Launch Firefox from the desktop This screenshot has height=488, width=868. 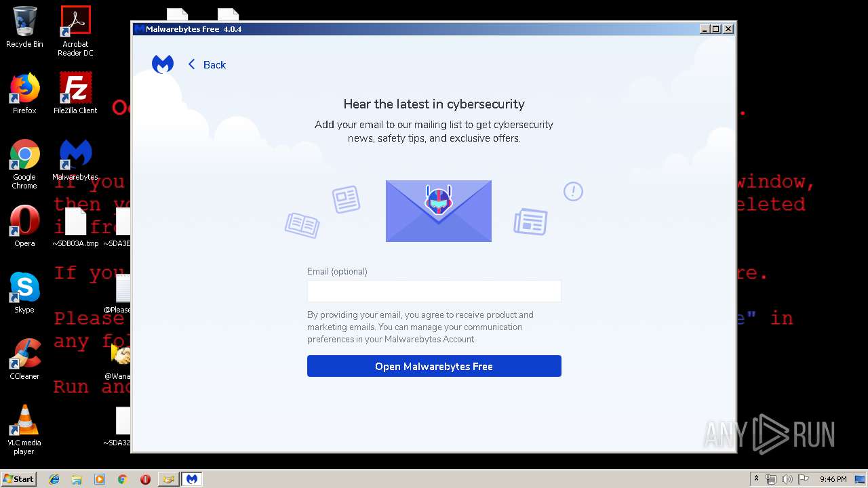(24, 94)
